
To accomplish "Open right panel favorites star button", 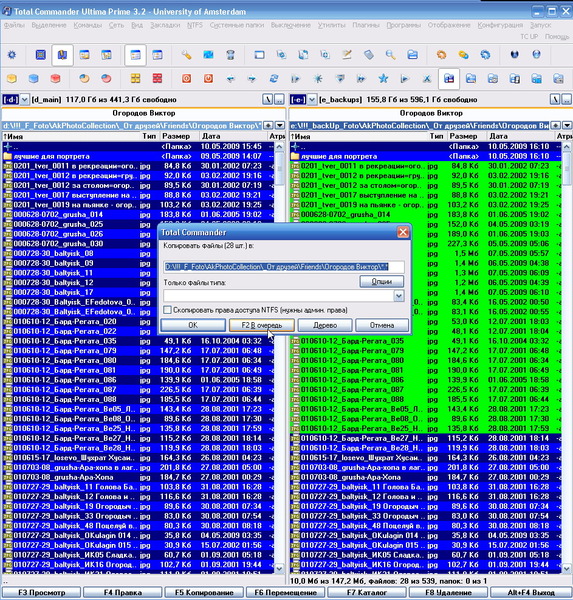I will pos(555,126).
